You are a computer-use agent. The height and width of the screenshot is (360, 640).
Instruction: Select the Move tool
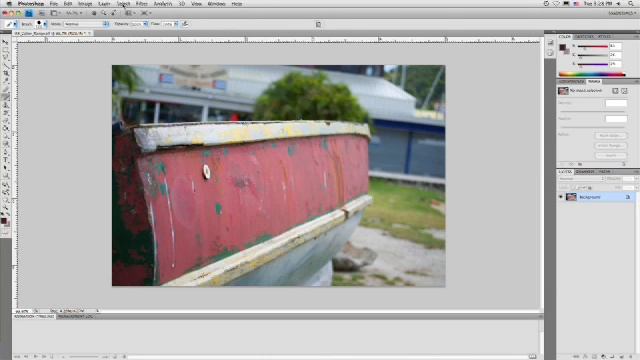[5, 42]
